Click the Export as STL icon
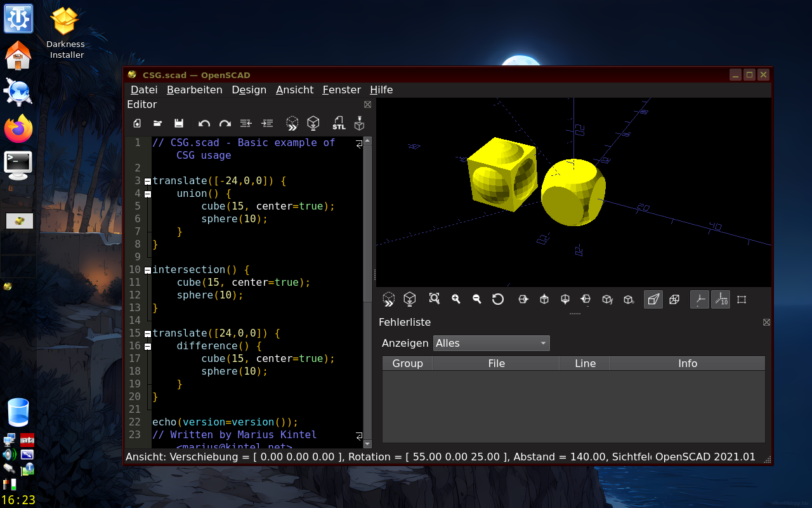Image resolution: width=812 pixels, height=508 pixels. pos(339,123)
